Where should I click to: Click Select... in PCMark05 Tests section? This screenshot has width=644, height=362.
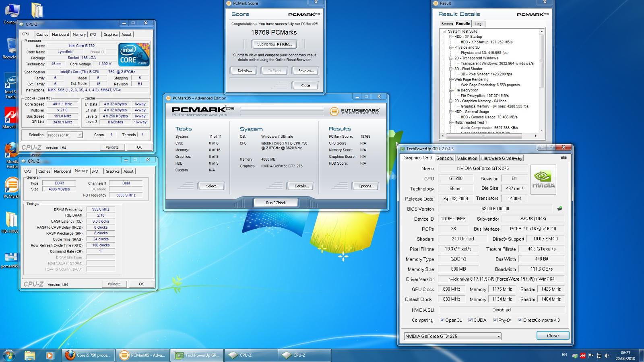(x=213, y=186)
